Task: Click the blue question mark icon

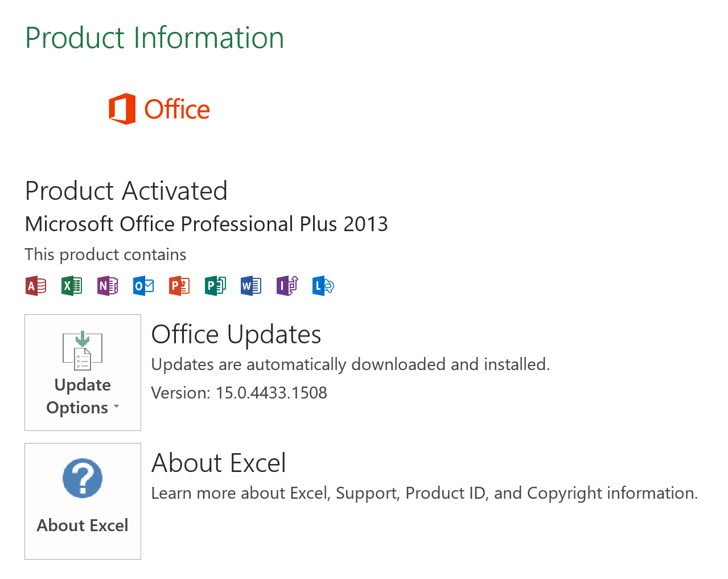Action: (x=83, y=478)
